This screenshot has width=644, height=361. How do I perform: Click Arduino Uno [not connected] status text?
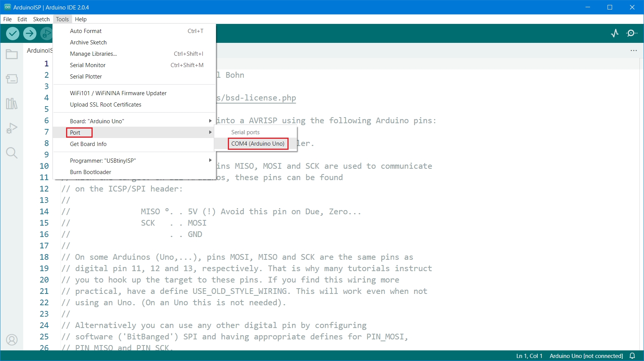tap(586, 356)
